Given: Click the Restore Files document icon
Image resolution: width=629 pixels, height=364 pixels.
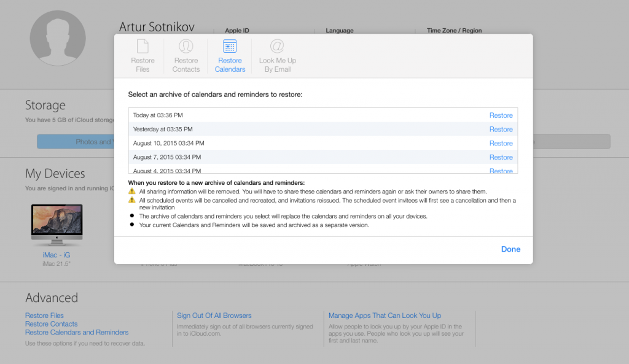Looking at the screenshot, I should click(x=143, y=47).
